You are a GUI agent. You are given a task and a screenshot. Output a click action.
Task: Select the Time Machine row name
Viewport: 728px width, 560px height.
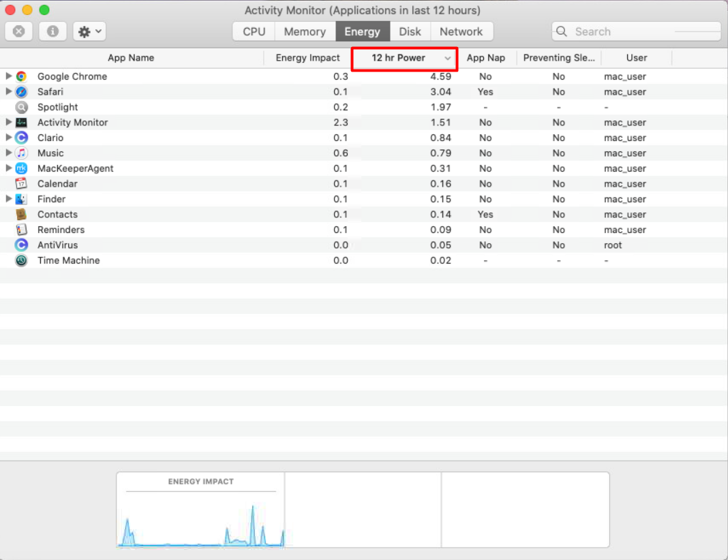click(x=69, y=260)
